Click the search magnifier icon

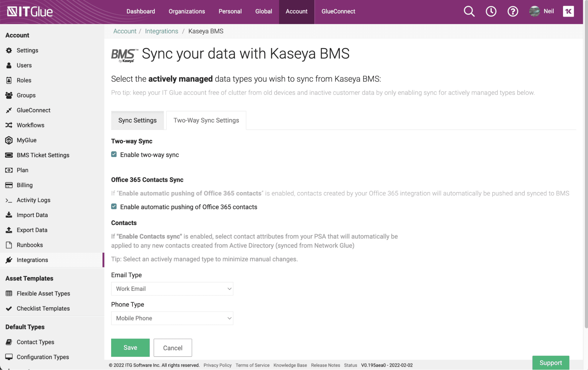point(469,11)
